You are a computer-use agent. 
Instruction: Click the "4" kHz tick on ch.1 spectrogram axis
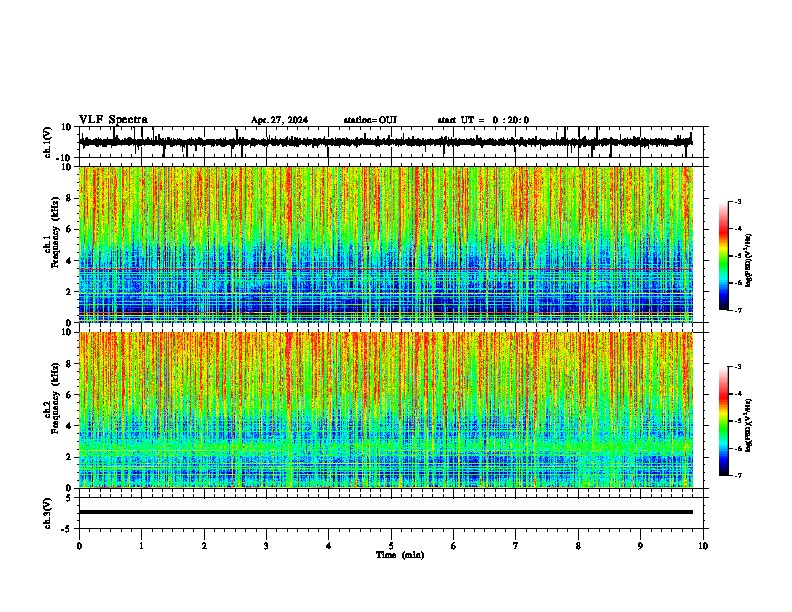tap(70, 261)
